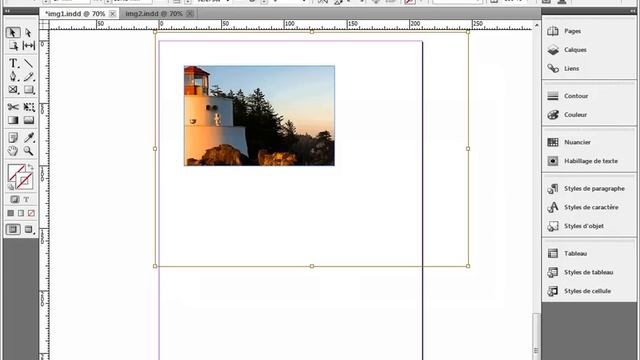Image resolution: width=640 pixels, height=360 pixels.
Task: Open the Styles de tableau panel
Action: pos(589,272)
